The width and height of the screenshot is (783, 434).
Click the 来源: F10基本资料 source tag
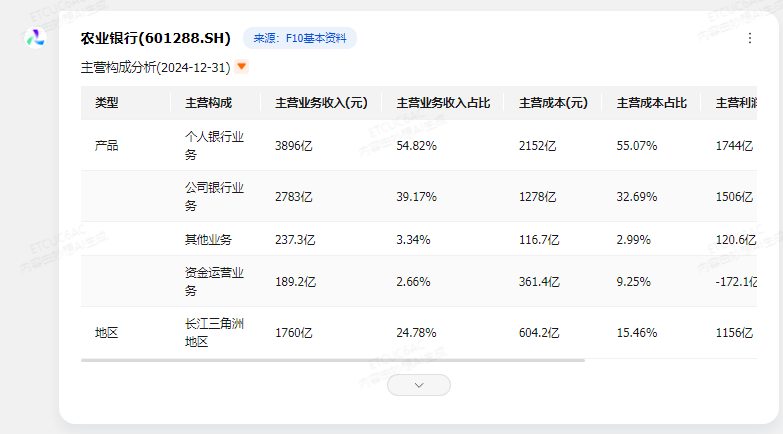click(300, 38)
